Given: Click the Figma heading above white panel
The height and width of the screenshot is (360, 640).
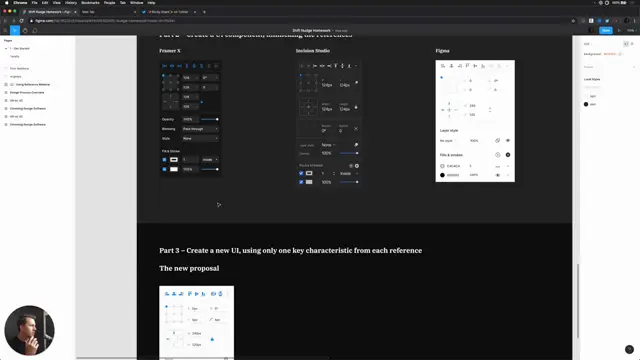Looking at the screenshot, I should click(x=442, y=51).
